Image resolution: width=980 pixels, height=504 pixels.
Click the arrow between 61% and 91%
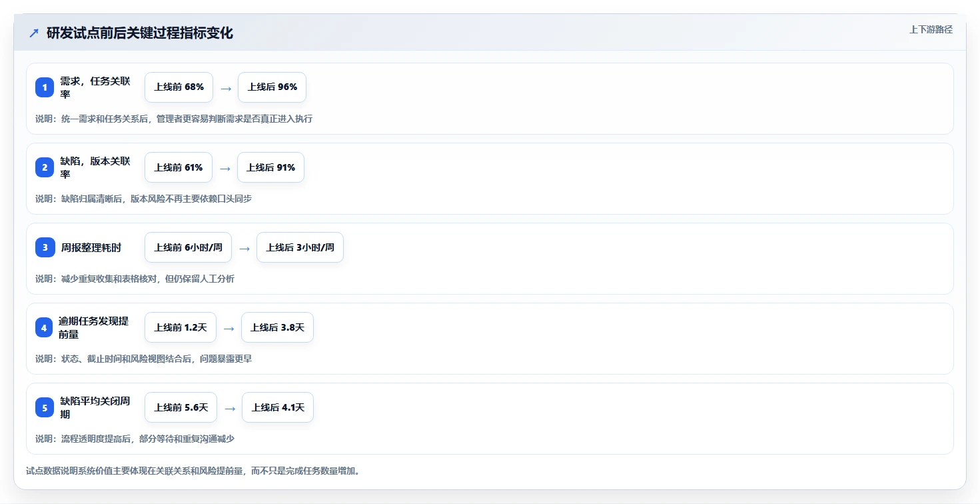click(x=225, y=168)
